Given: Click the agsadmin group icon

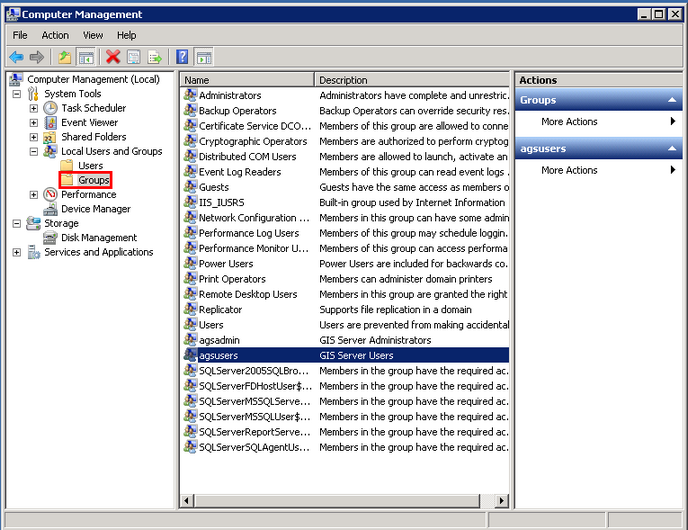Looking at the screenshot, I should point(190,340).
